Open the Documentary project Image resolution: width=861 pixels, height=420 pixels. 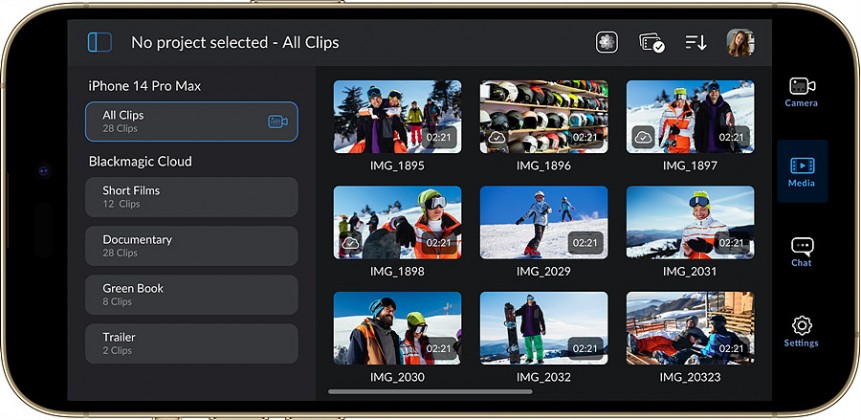(x=192, y=246)
